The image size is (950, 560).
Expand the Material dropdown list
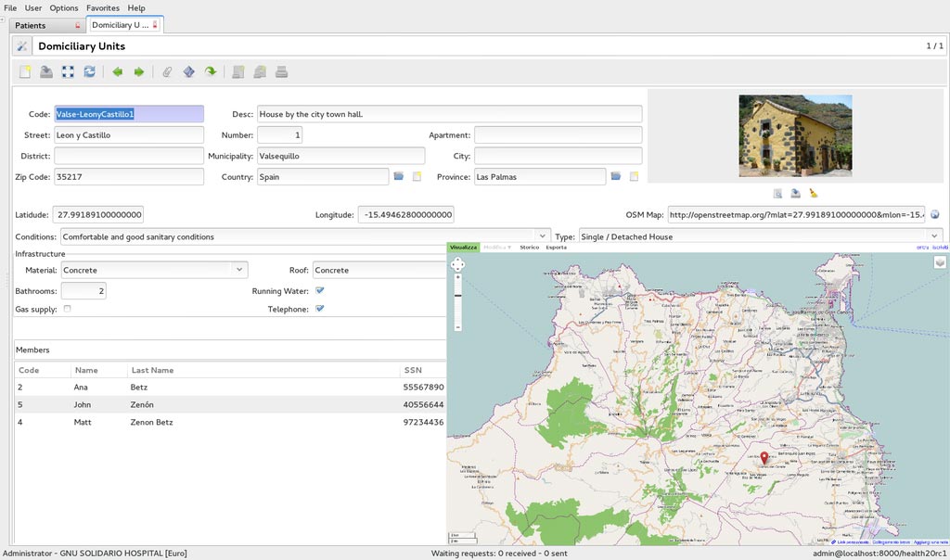(240, 270)
